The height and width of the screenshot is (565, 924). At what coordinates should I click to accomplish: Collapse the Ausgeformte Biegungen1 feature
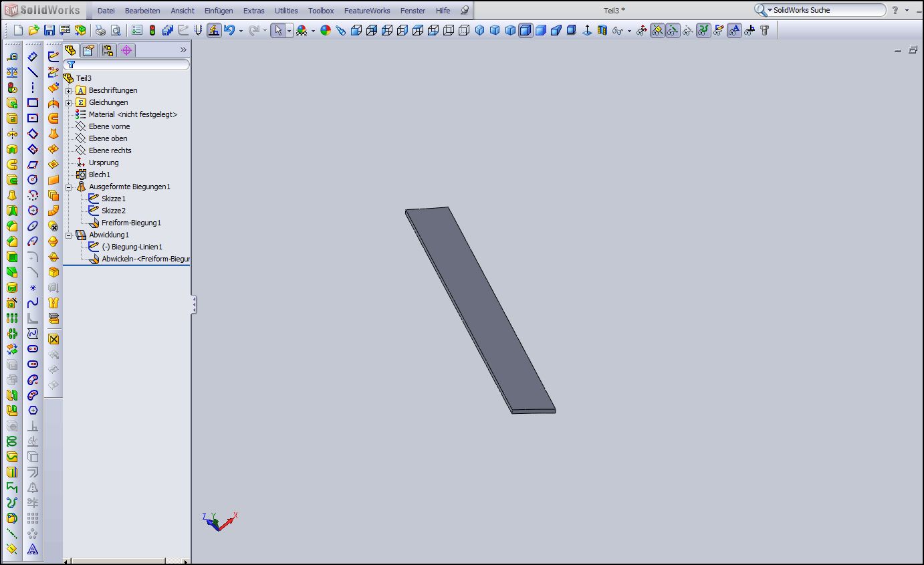pos(68,187)
